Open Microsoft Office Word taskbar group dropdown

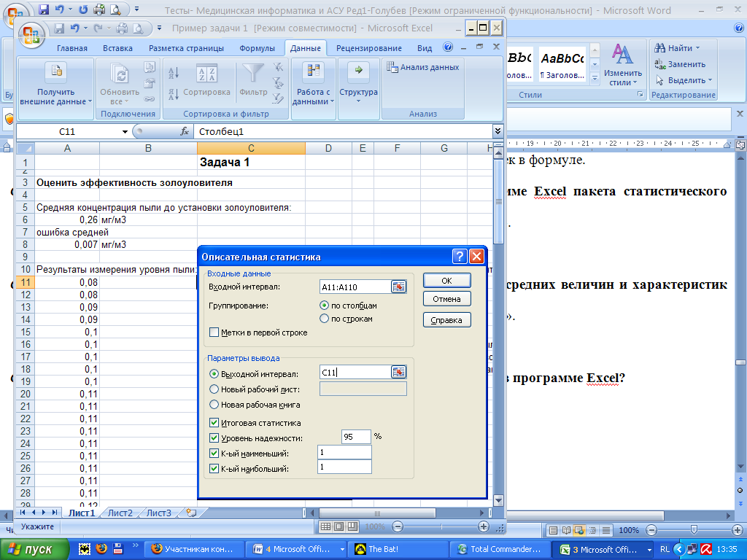point(342,549)
